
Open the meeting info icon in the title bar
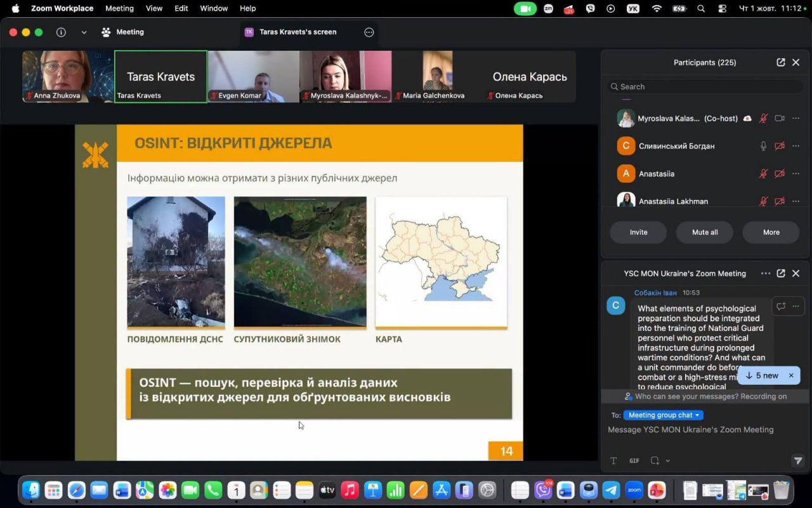(x=61, y=32)
